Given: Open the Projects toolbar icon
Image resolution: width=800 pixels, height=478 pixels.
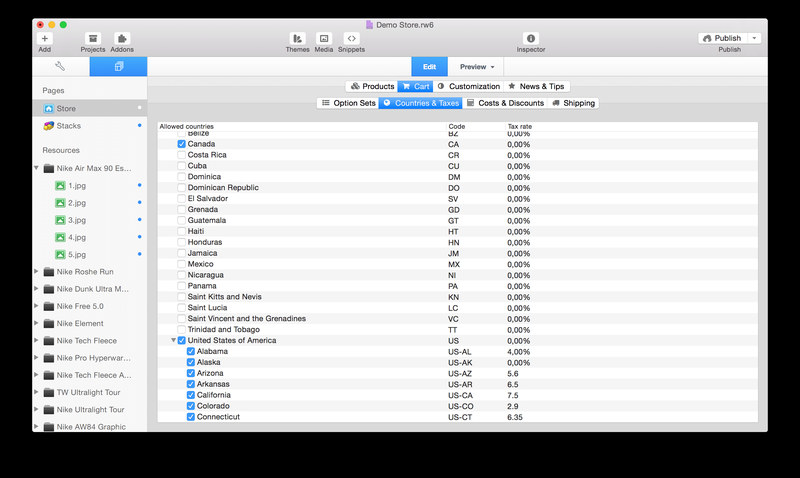Looking at the screenshot, I should coord(93,38).
